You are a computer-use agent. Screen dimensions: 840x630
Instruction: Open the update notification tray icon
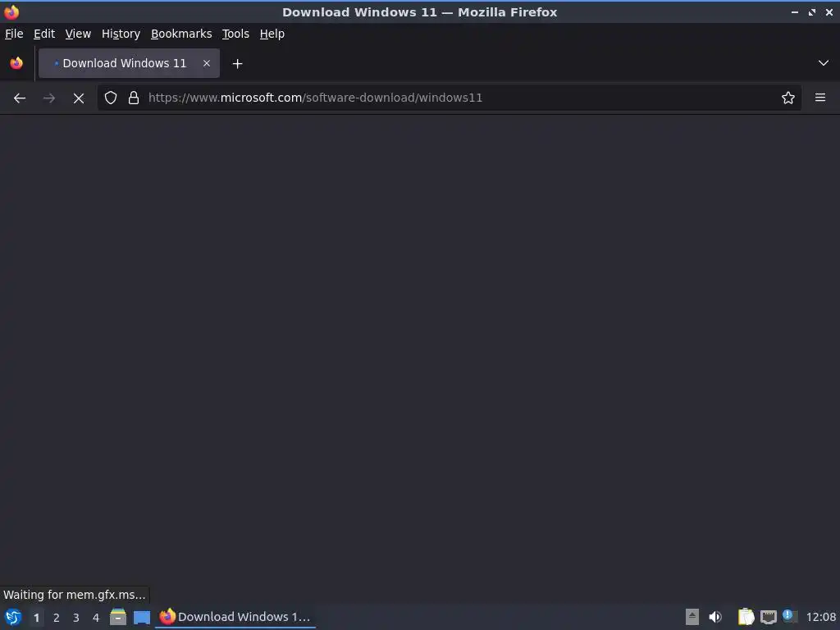789,616
